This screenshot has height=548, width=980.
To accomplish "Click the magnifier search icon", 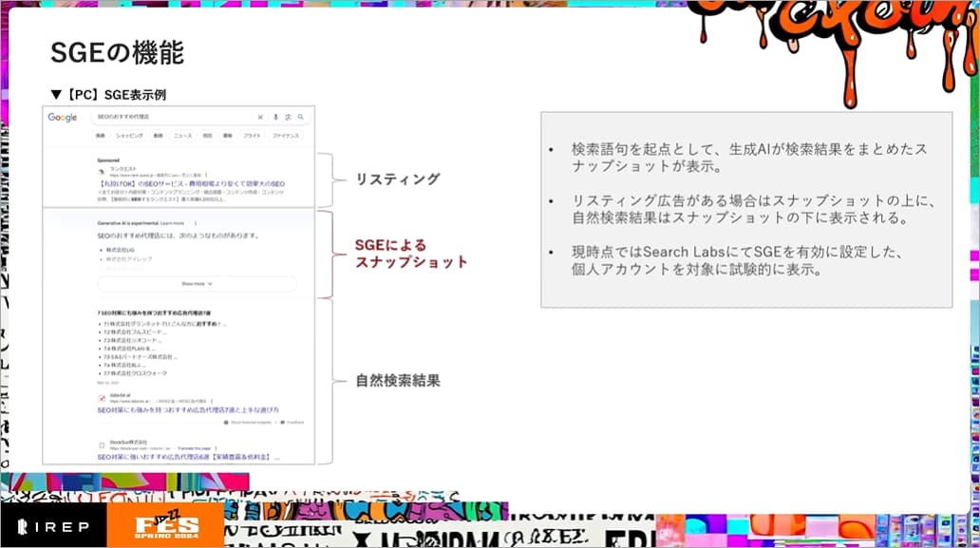I will 300,118.
